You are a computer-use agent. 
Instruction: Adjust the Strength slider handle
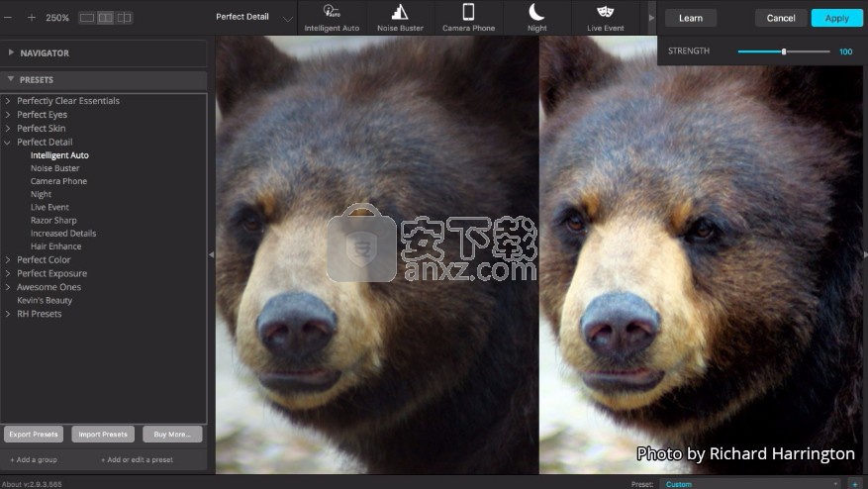tap(784, 51)
